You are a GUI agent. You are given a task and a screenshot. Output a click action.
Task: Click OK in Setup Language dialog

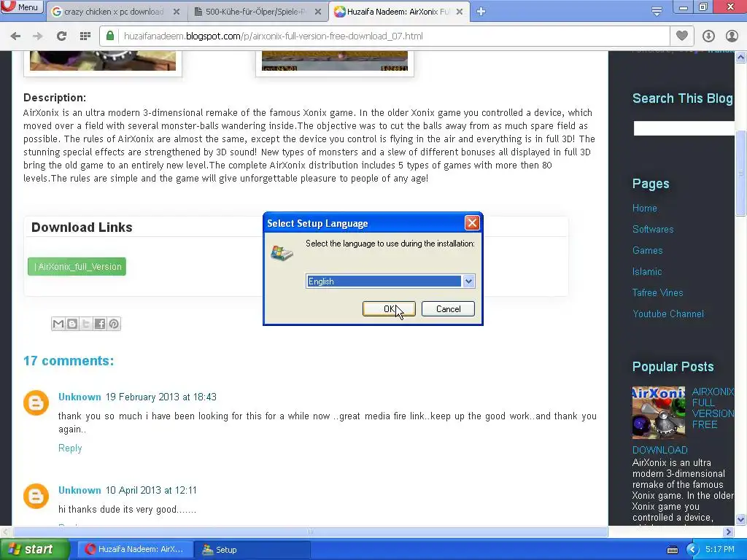tap(389, 309)
